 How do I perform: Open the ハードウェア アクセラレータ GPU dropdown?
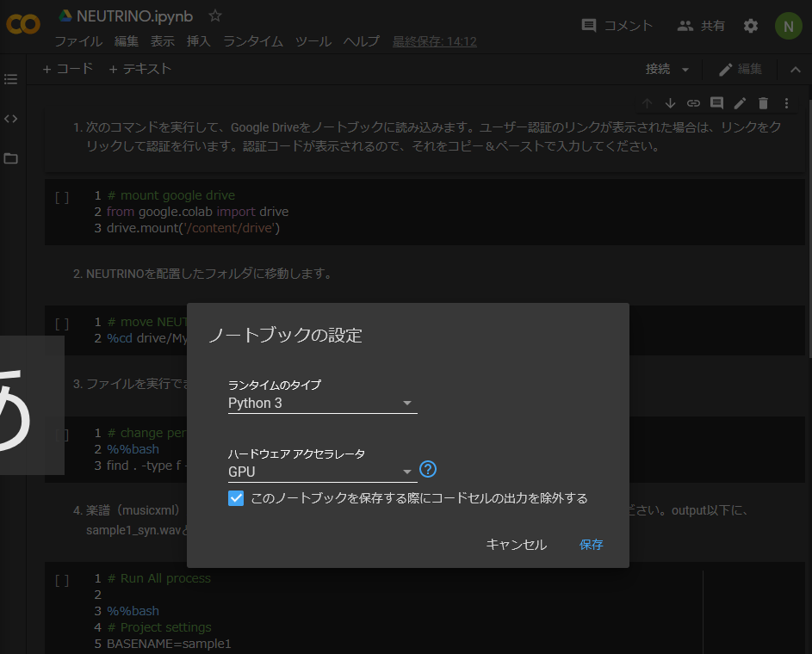point(323,472)
